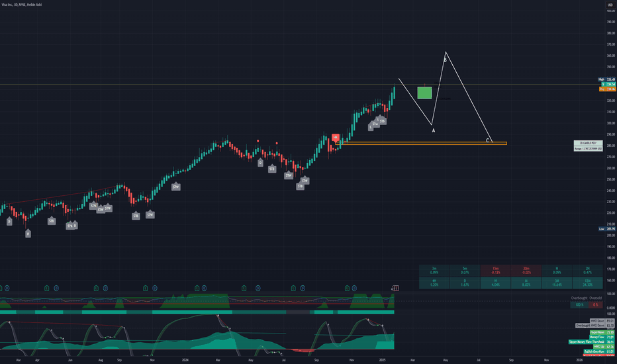Click the M 8.82% performance cell

coord(526,283)
